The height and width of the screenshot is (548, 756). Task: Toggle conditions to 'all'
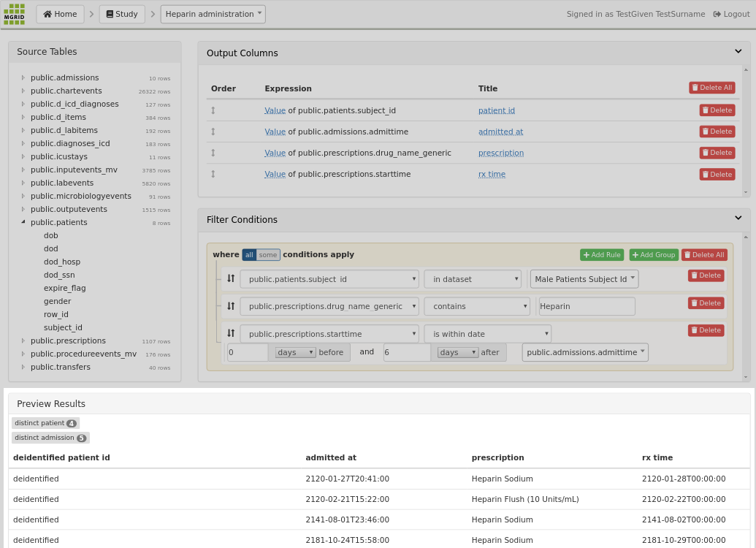click(x=249, y=255)
